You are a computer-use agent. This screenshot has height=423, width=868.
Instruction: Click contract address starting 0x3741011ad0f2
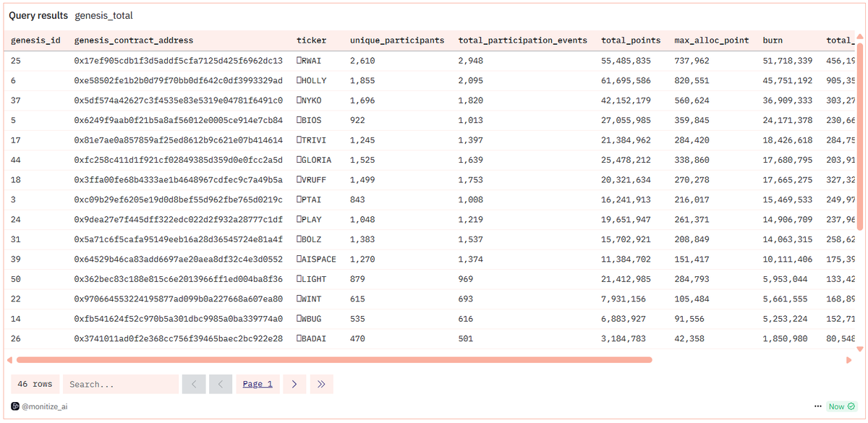[179, 338]
